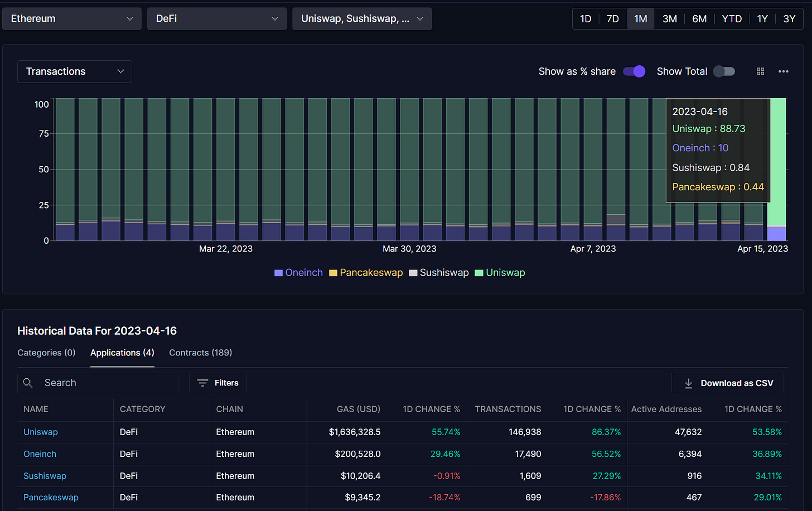Open the Transactions metric dropdown
The width and height of the screenshot is (812, 511).
pos(75,71)
